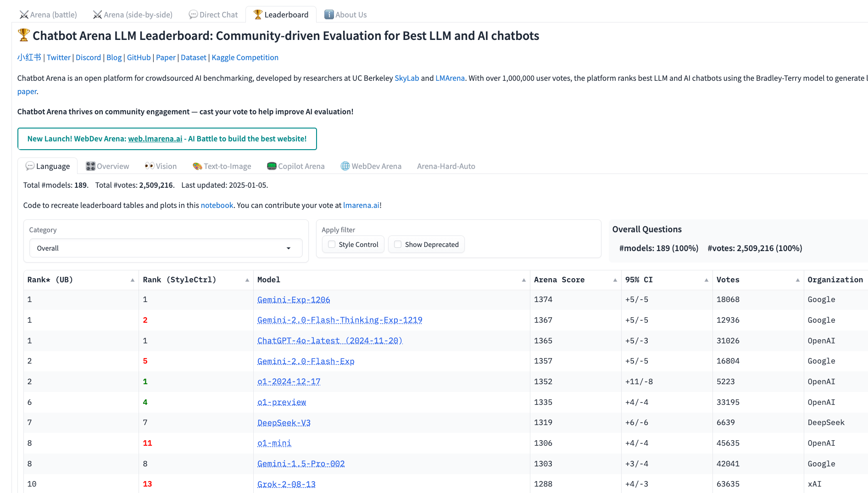Viewport: 868px width, 493px height.
Task: Sort table by Votes column arrow
Action: [797, 280]
